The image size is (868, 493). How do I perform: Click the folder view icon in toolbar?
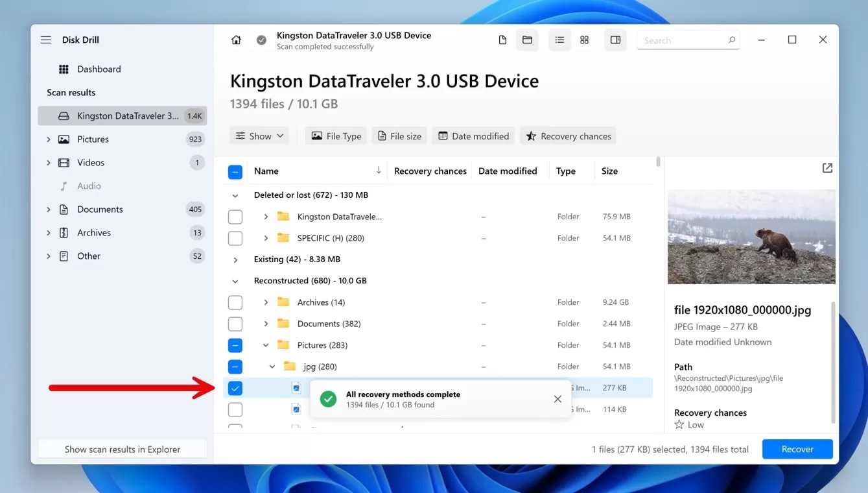(x=527, y=40)
